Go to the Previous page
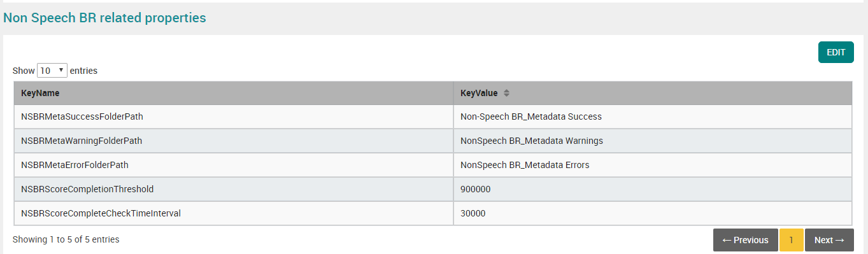The image size is (868, 254). pyautogui.click(x=745, y=240)
